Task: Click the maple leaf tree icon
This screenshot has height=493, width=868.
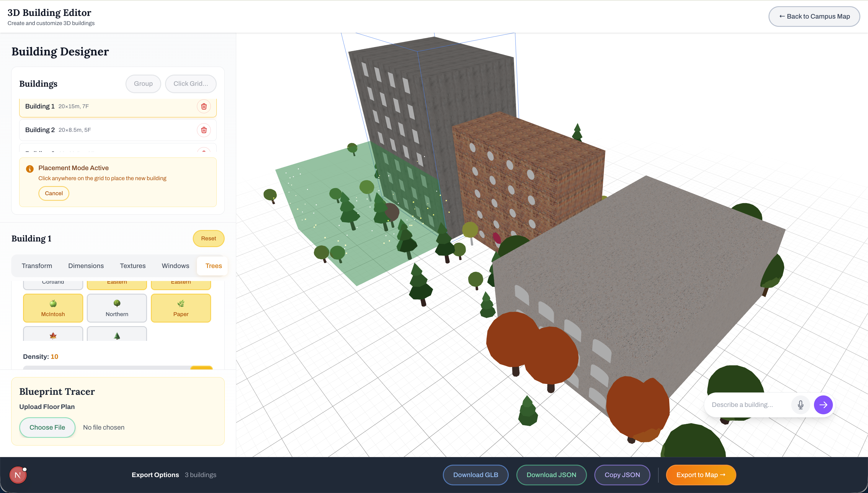Action: coord(53,335)
